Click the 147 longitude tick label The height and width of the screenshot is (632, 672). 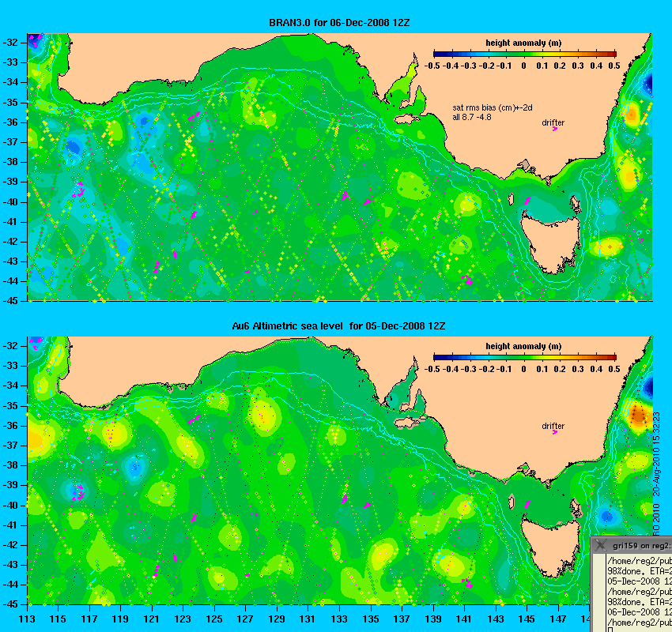[x=558, y=619]
